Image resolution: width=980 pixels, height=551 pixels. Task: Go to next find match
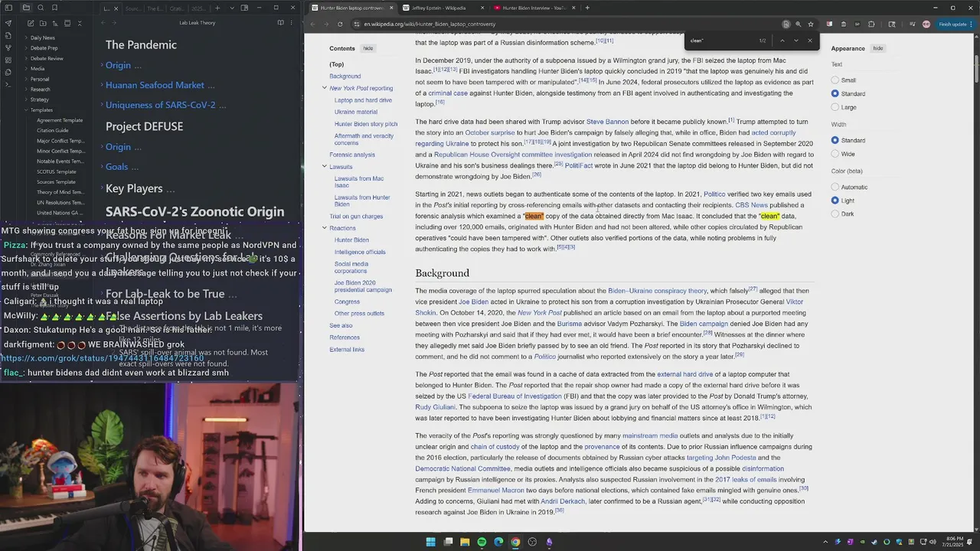coord(795,41)
